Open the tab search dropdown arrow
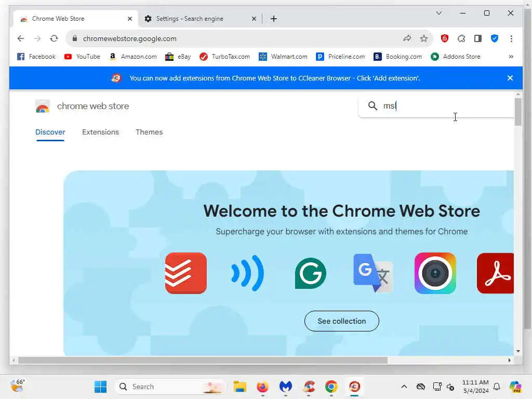This screenshot has height=399, width=532. 439,13
